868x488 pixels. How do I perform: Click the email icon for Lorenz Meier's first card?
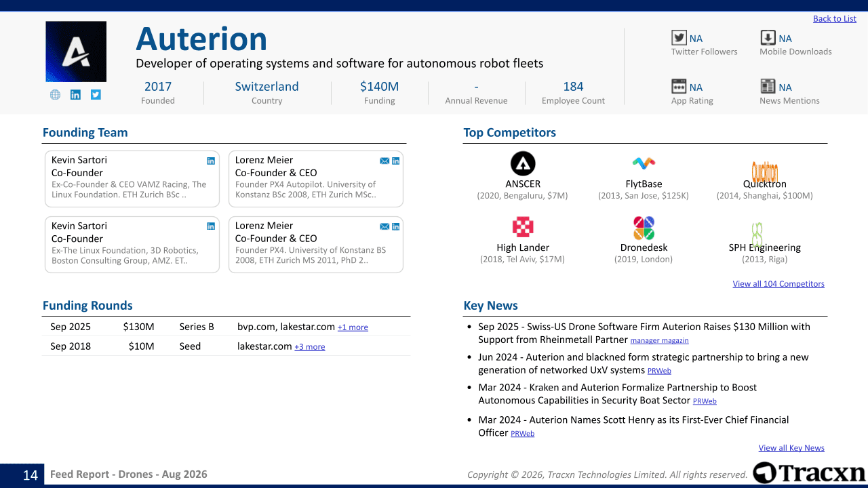point(384,161)
